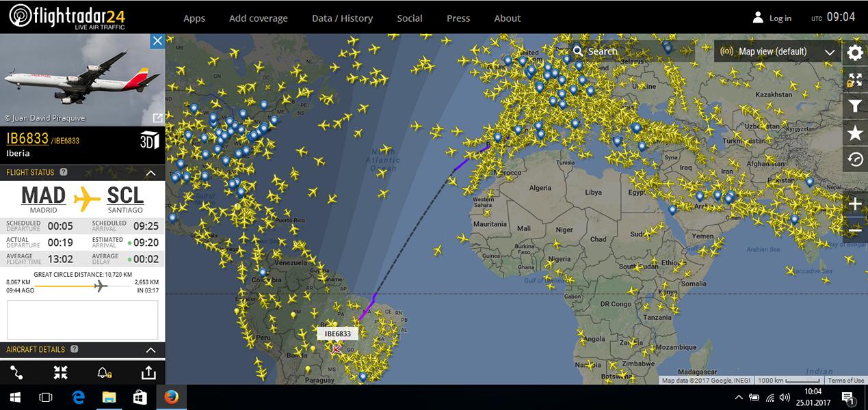Click Flight Status help question mark
Image resolution: width=868 pixels, height=410 pixels.
click(x=64, y=173)
